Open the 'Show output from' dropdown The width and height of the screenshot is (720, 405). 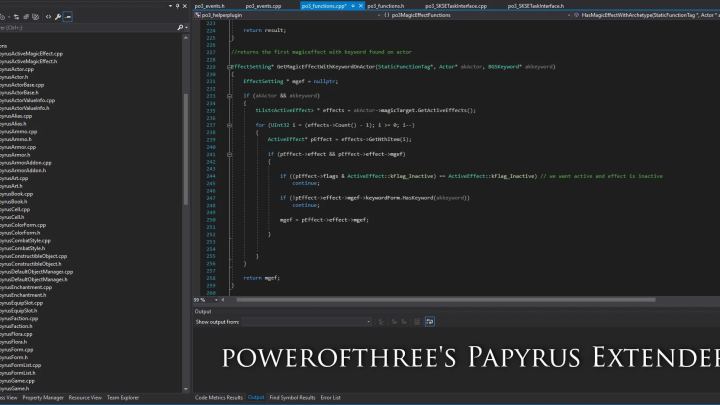point(307,322)
